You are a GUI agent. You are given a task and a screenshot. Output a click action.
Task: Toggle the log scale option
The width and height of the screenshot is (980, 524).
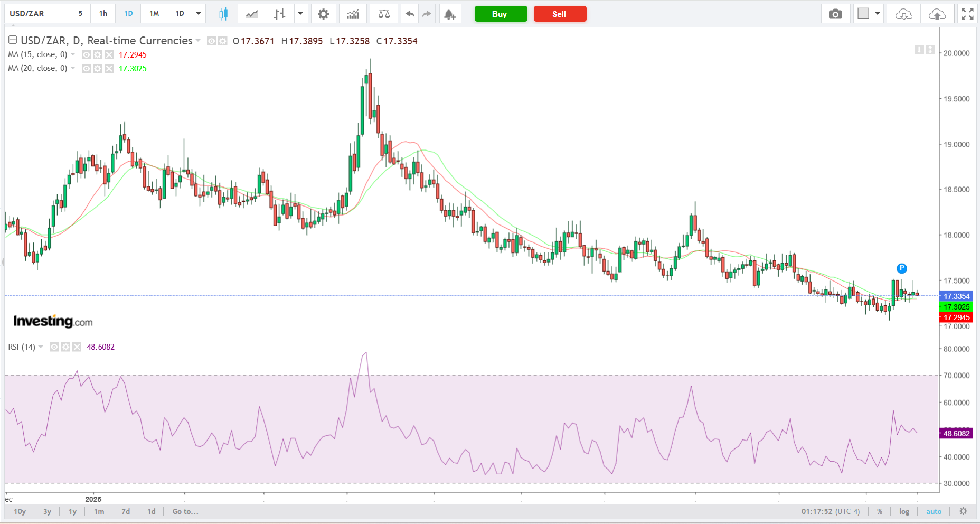point(904,511)
